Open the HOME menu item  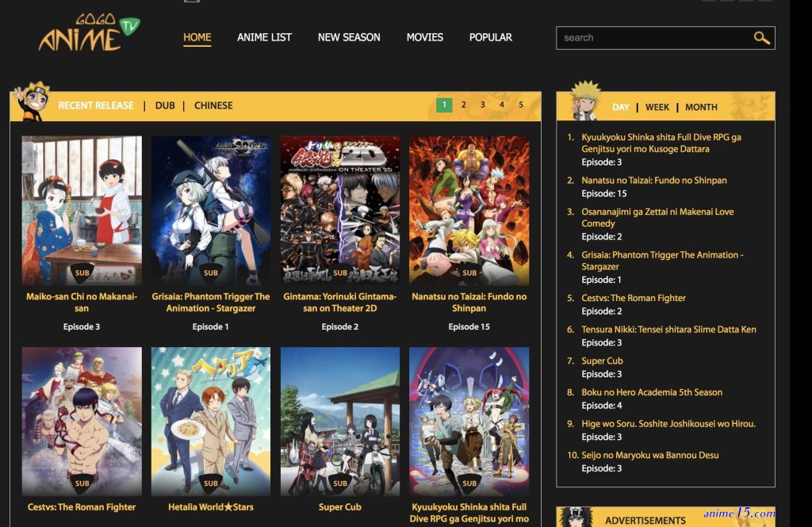click(197, 37)
